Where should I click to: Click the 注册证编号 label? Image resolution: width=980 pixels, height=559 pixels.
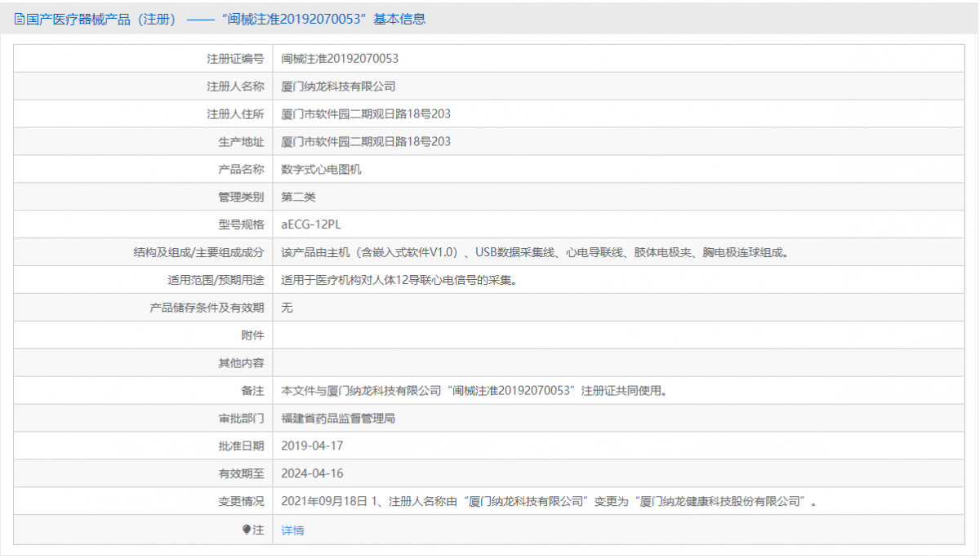coord(235,59)
